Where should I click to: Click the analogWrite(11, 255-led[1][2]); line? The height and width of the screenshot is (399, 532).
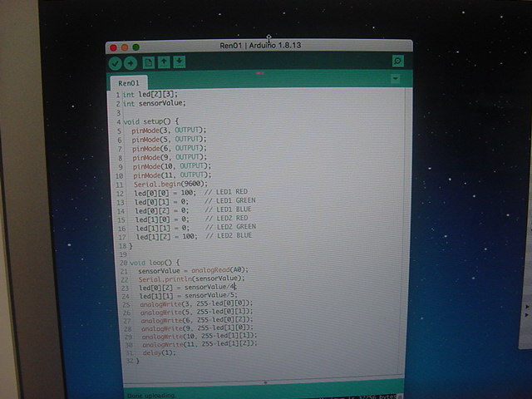pyautogui.click(x=199, y=344)
